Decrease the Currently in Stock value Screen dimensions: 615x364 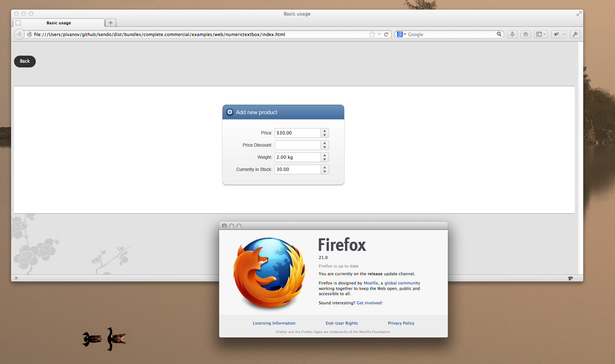tap(325, 172)
